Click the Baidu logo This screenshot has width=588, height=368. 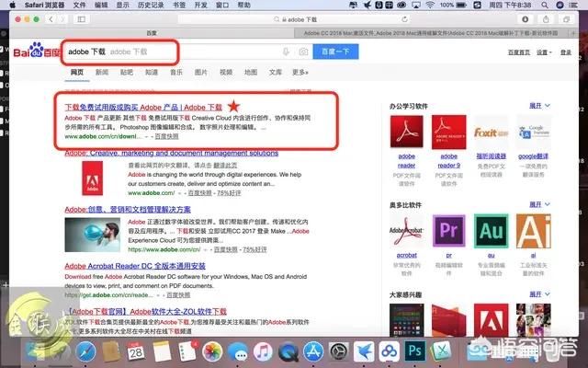pos(37,51)
